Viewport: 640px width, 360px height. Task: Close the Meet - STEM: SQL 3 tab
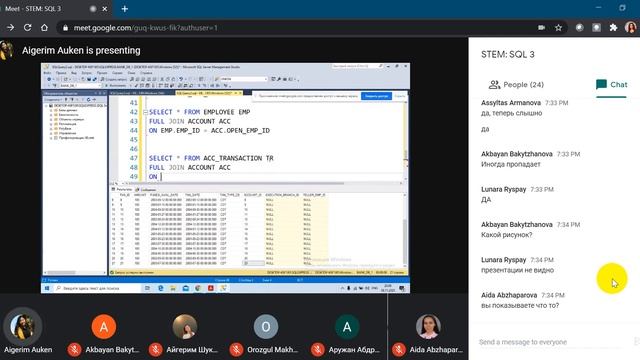click(104, 9)
